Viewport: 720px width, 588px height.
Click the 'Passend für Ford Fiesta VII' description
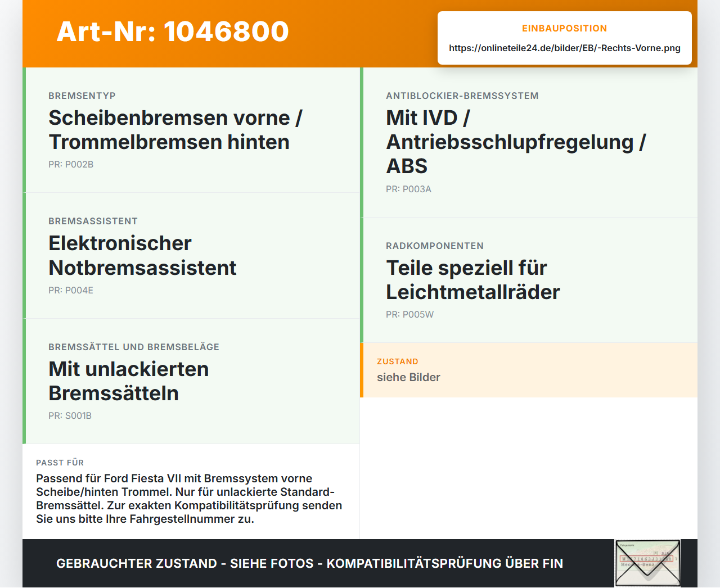click(x=189, y=499)
